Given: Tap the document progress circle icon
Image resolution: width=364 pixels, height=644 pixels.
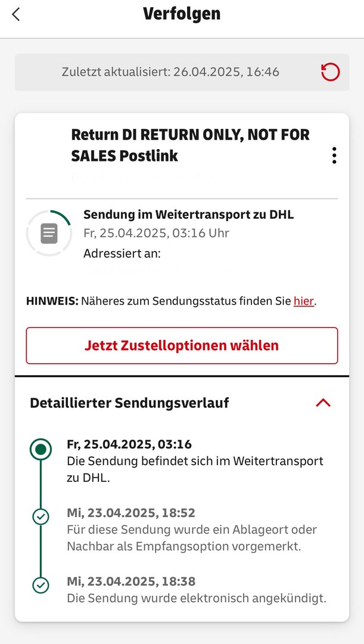Looking at the screenshot, I should coord(49,233).
